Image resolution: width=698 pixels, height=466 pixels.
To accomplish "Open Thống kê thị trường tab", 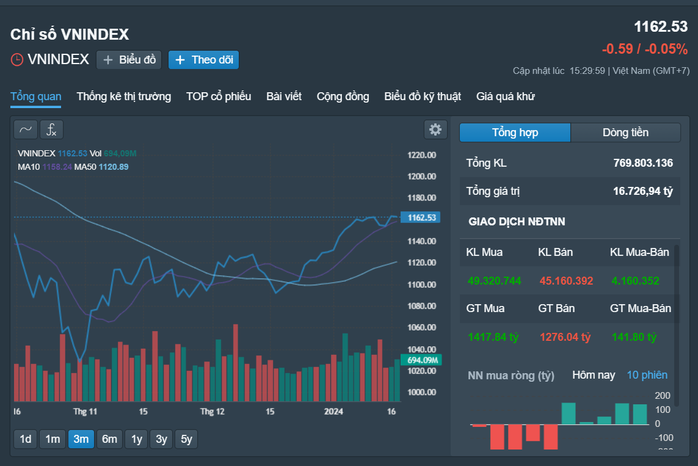I will (124, 97).
